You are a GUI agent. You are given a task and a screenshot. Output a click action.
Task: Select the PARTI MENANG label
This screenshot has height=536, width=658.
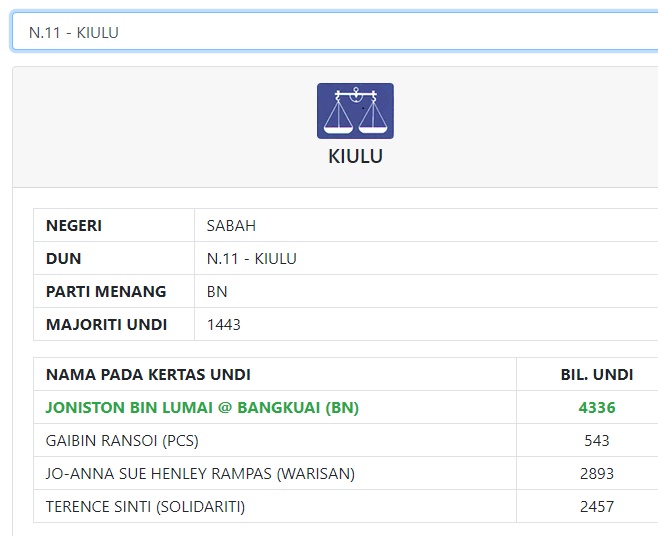[x=106, y=292]
